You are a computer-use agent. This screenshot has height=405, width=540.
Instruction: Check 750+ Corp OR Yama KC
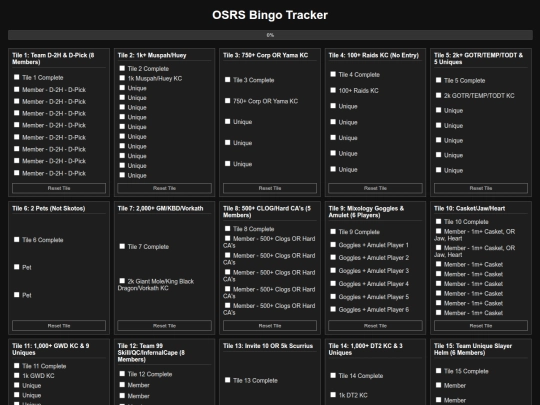[x=227, y=101]
